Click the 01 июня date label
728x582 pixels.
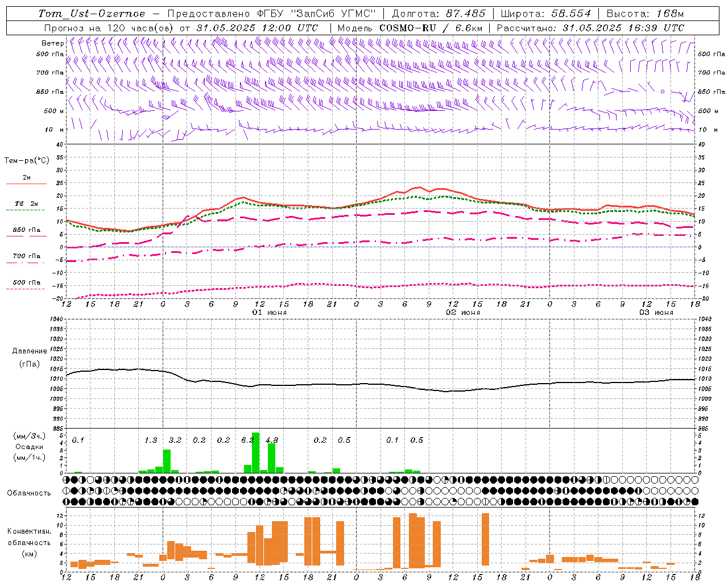point(270,313)
